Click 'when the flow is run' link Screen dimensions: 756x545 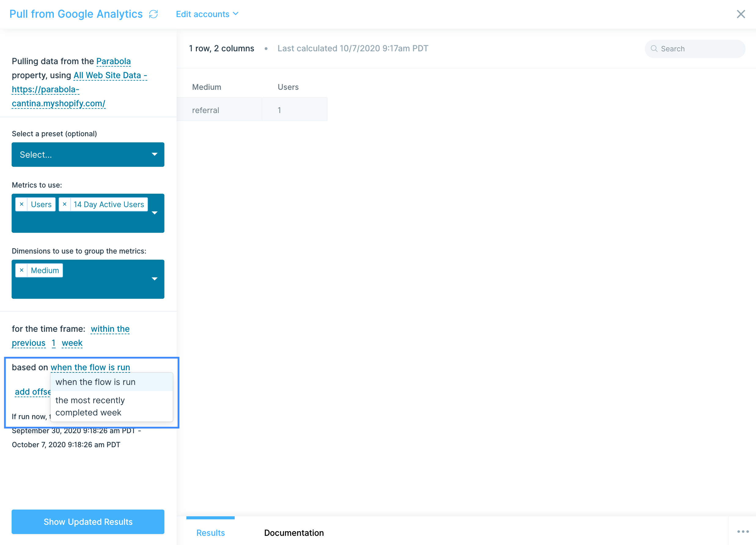pos(90,367)
